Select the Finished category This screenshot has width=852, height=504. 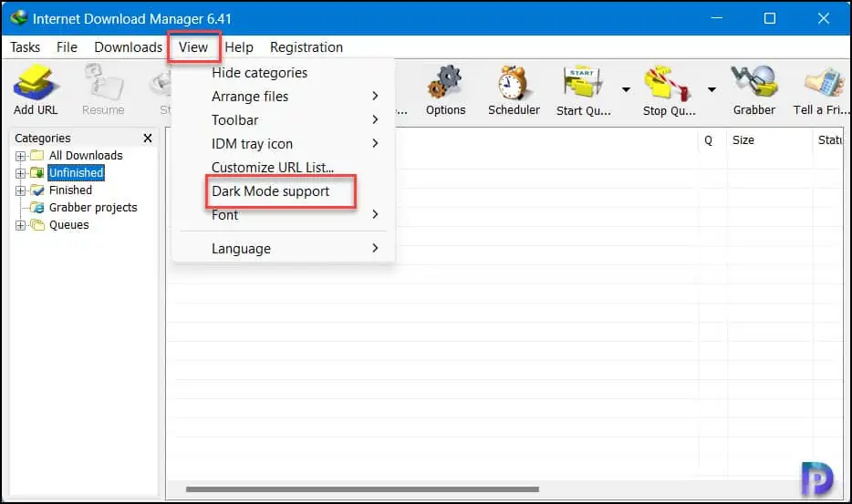(70, 190)
